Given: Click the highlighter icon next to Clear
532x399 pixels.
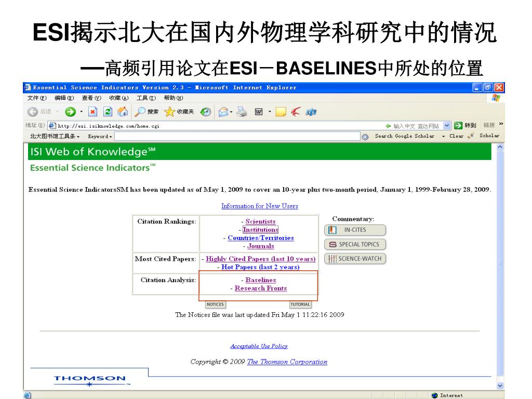Looking at the screenshot, I should click(470, 136).
